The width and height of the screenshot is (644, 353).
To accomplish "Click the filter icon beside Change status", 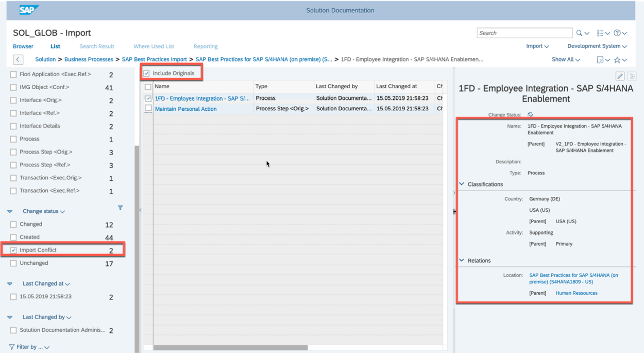I will click(121, 208).
